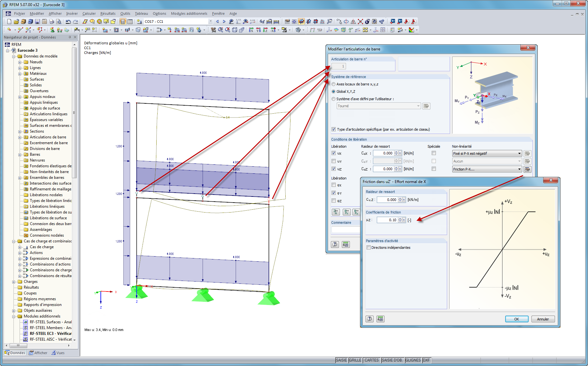Edit parameters for the uX non-linearity
Screen dimensions: 588x366
point(527,153)
